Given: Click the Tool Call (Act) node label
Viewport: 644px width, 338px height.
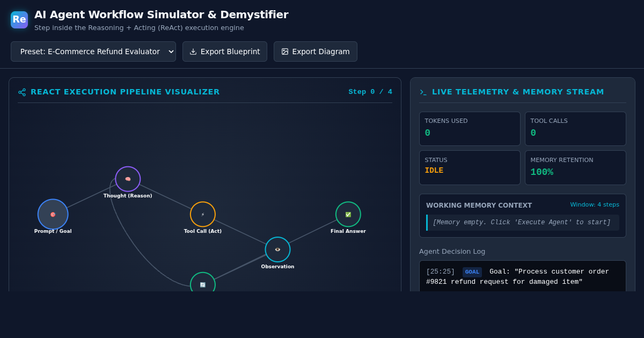Looking at the screenshot, I should (x=203, y=231).
